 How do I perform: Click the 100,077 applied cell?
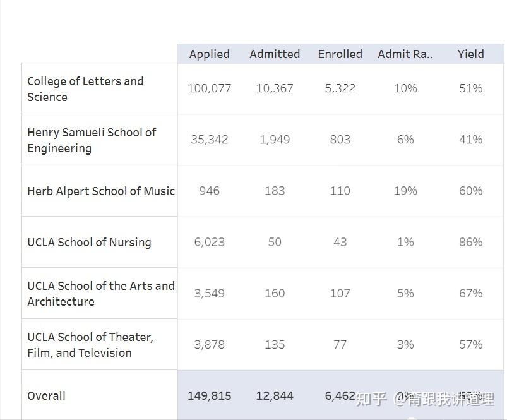209,88
